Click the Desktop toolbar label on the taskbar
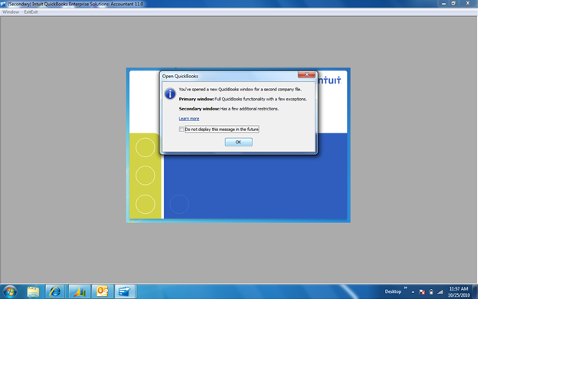Image resolution: width=588 pixels, height=368 pixels. click(393, 291)
